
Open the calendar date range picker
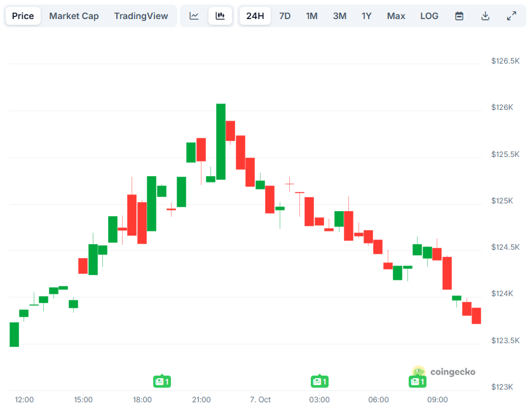459,16
